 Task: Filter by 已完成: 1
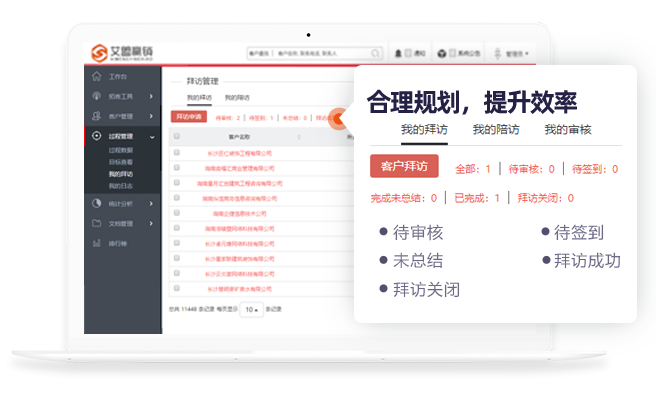coord(477,198)
